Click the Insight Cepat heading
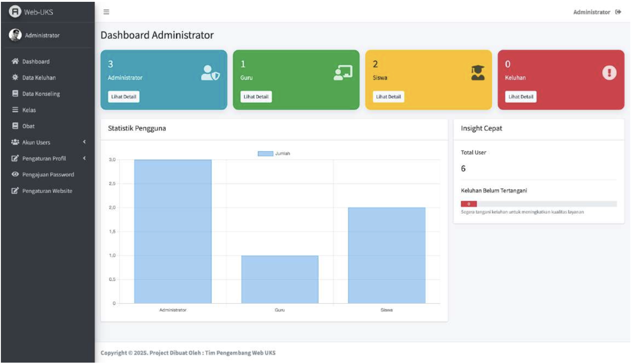Viewport: 633px width, 364px height. click(481, 128)
